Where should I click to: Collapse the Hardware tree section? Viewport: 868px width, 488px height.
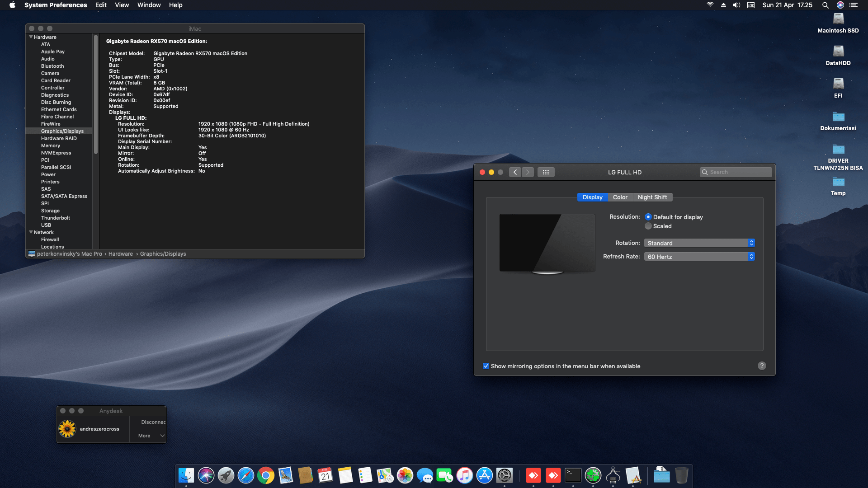(31, 37)
